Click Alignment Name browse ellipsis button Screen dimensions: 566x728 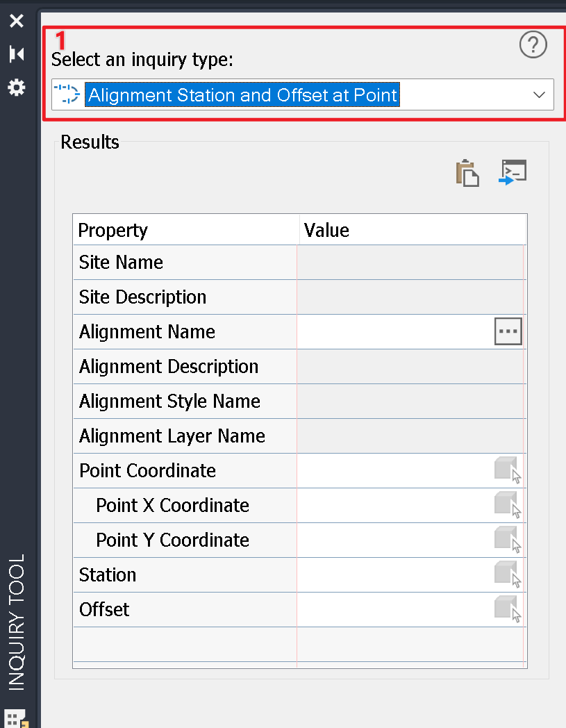click(508, 332)
